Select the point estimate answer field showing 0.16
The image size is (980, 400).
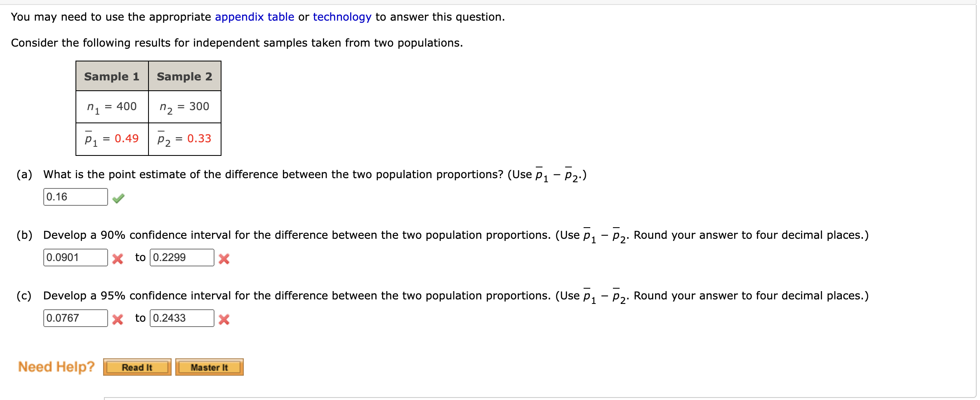pos(75,196)
